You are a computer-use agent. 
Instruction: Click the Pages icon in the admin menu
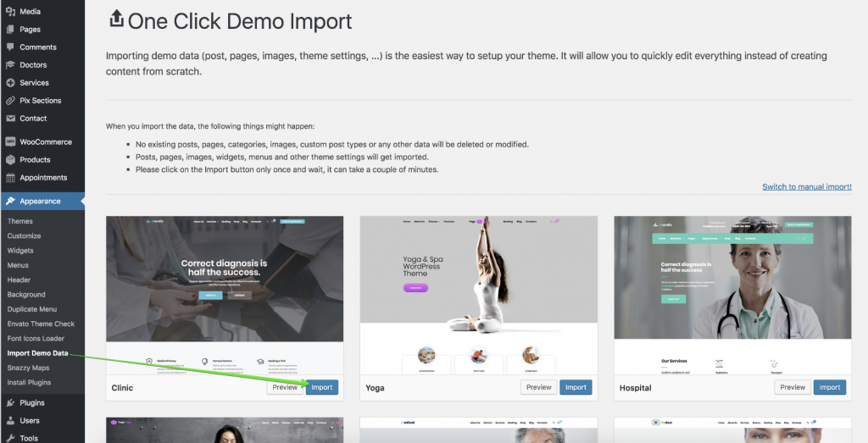(10, 30)
